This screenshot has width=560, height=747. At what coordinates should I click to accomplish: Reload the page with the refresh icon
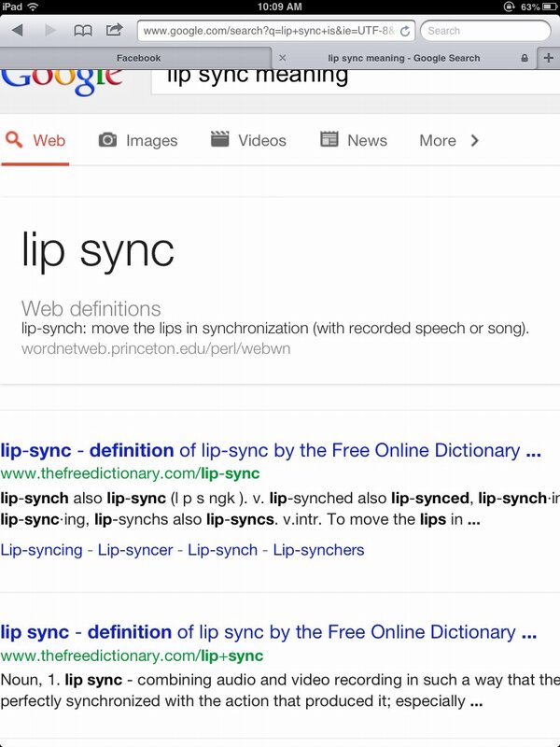click(x=405, y=32)
